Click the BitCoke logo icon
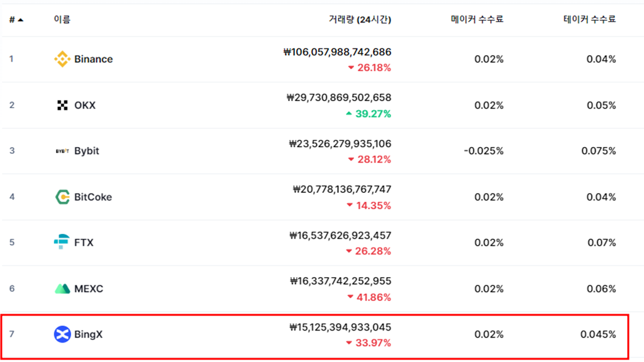 [62, 197]
